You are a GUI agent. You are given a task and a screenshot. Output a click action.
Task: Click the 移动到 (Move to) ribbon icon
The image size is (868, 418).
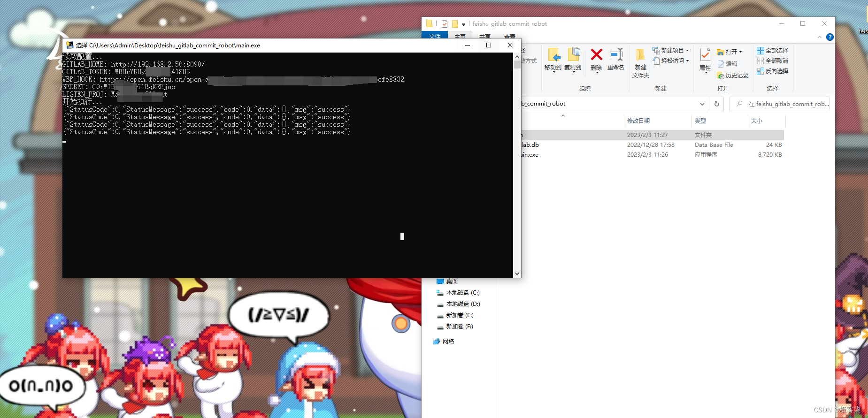(553, 59)
